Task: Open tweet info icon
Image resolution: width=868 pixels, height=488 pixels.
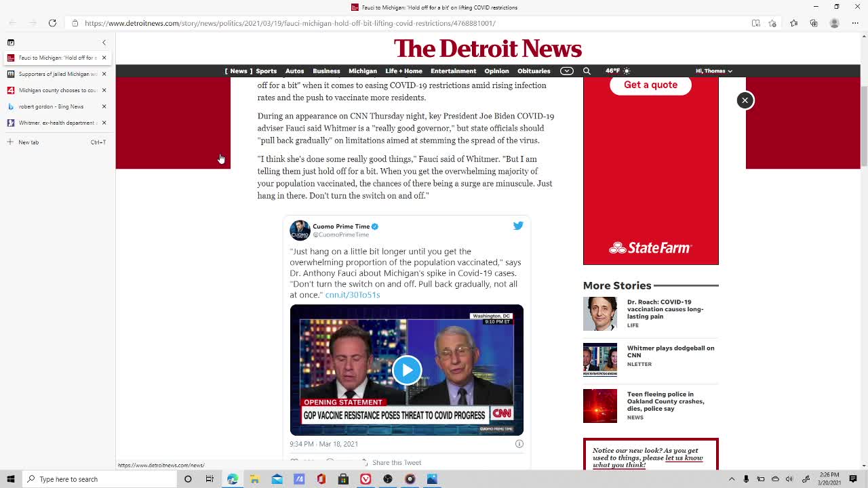Action: (x=519, y=444)
